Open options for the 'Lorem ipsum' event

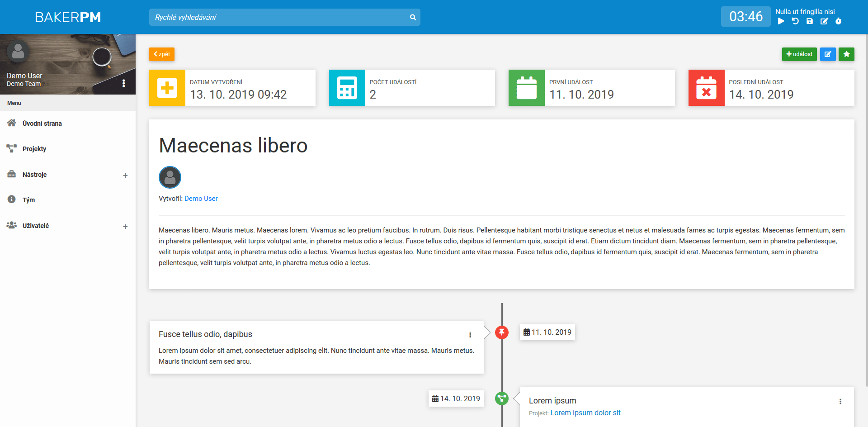click(840, 401)
